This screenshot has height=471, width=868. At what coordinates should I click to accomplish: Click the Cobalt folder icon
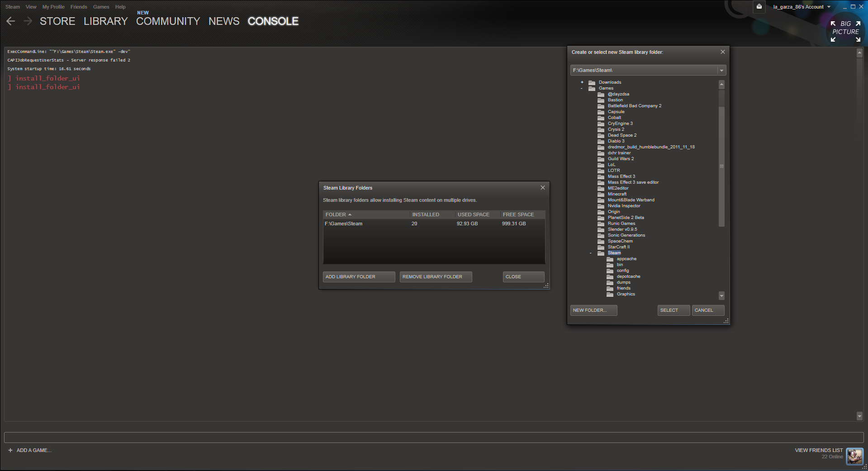pyautogui.click(x=601, y=118)
